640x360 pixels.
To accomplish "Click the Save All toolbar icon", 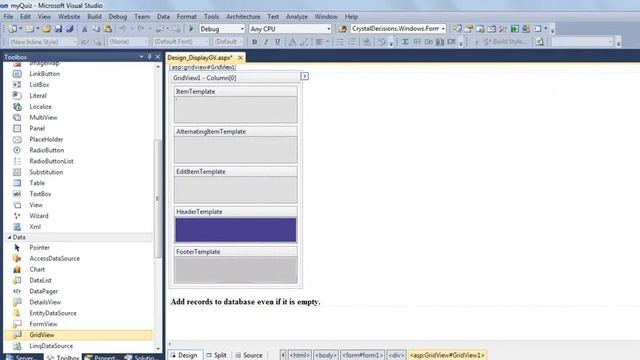I will [x=70, y=29].
